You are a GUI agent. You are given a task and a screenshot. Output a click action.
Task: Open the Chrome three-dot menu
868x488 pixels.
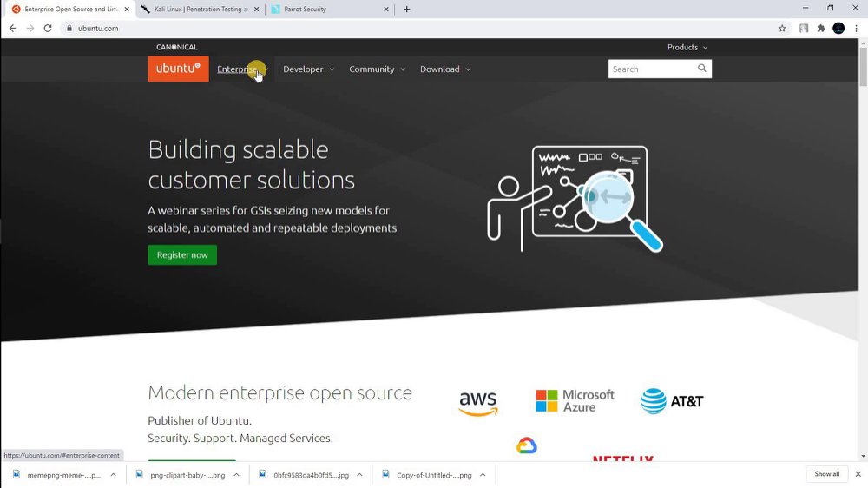[857, 29]
